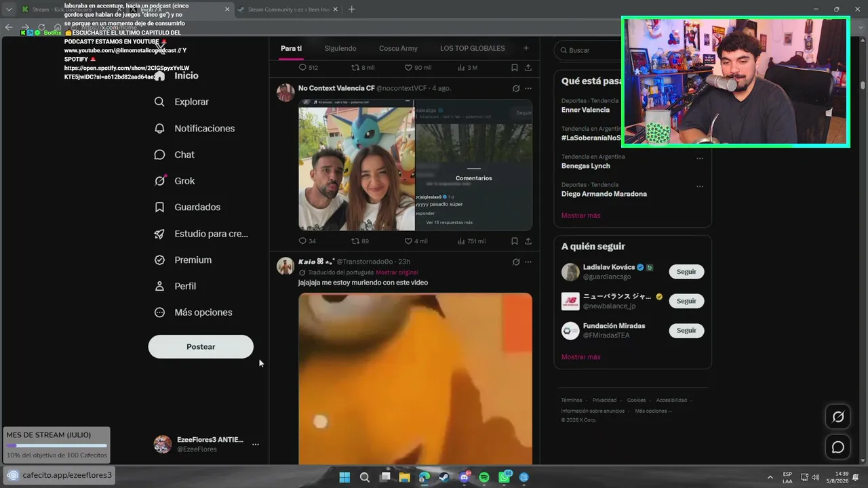Expand Más opciones in the footer links
Image resolution: width=868 pixels, height=488 pixels.
click(x=653, y=411)
